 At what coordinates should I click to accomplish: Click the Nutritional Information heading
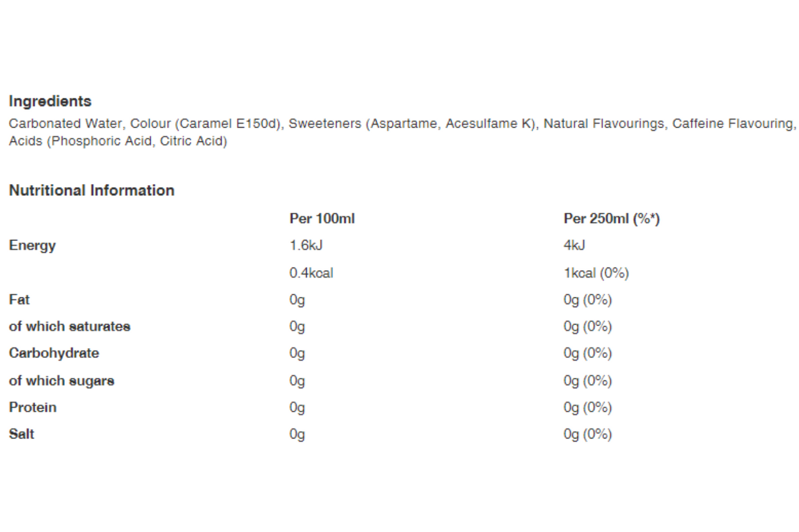[x=92, y=191]
